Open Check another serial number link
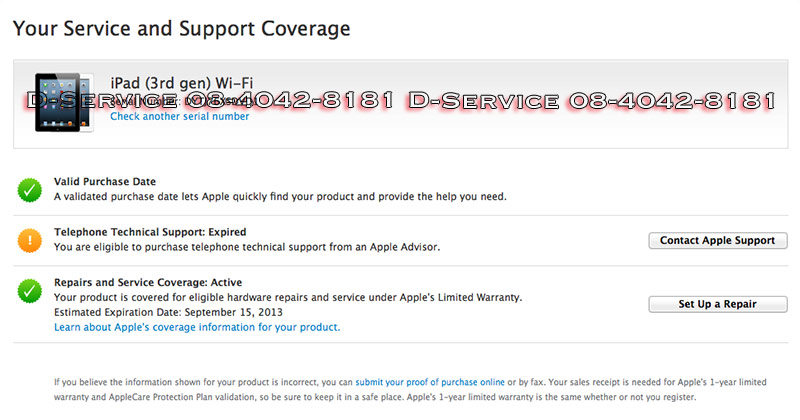This screenshot has width=800, height=420. pyautogui.click(x=180, y=116)
